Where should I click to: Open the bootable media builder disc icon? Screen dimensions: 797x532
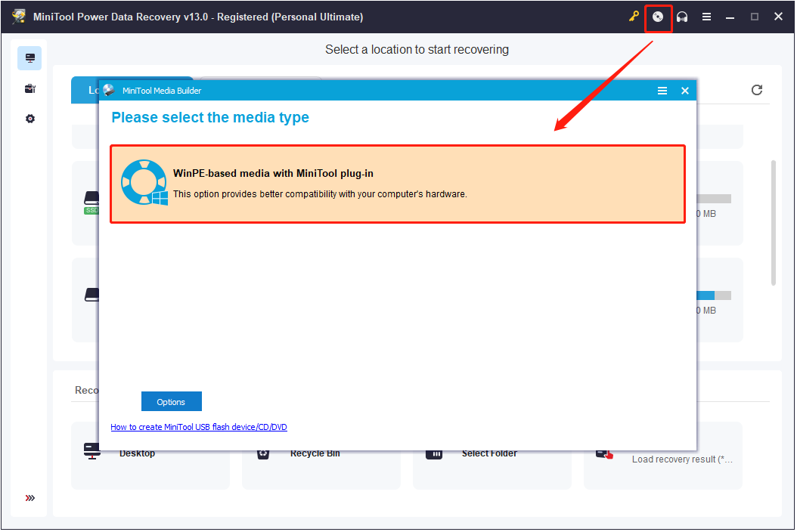click(x=658, y=17)
